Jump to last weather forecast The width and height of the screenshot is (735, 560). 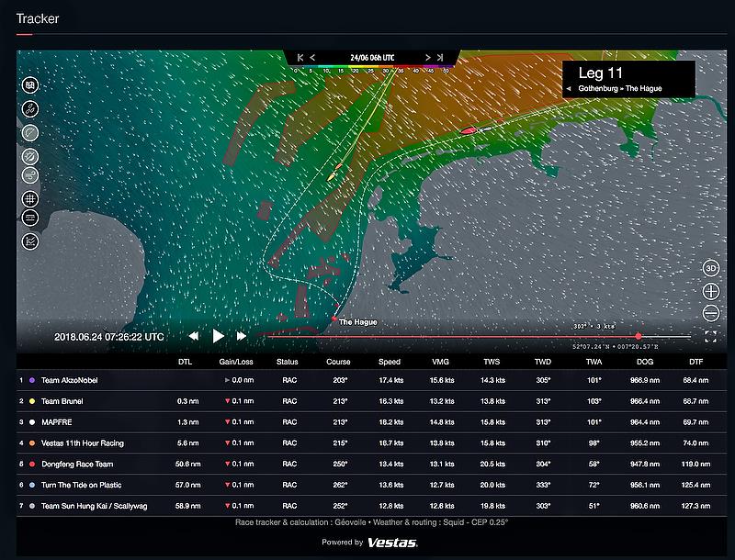pyautogui.click(x=440, y=58)
